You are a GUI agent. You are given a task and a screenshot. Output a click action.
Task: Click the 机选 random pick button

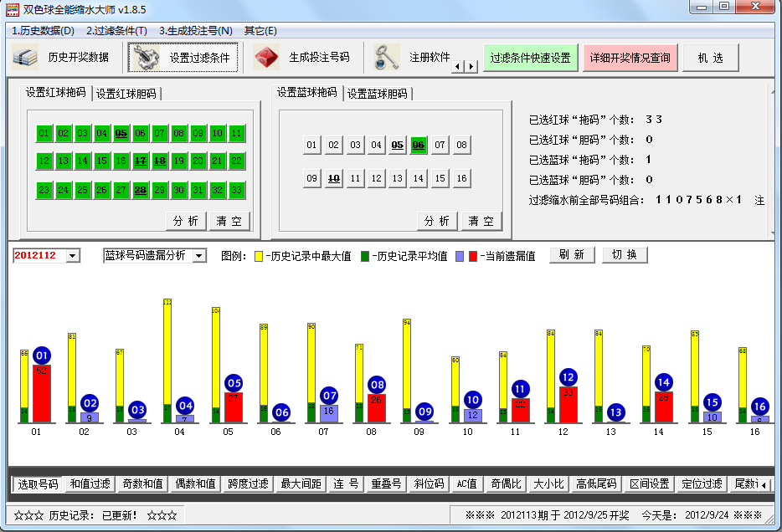(x=711, y=58)
